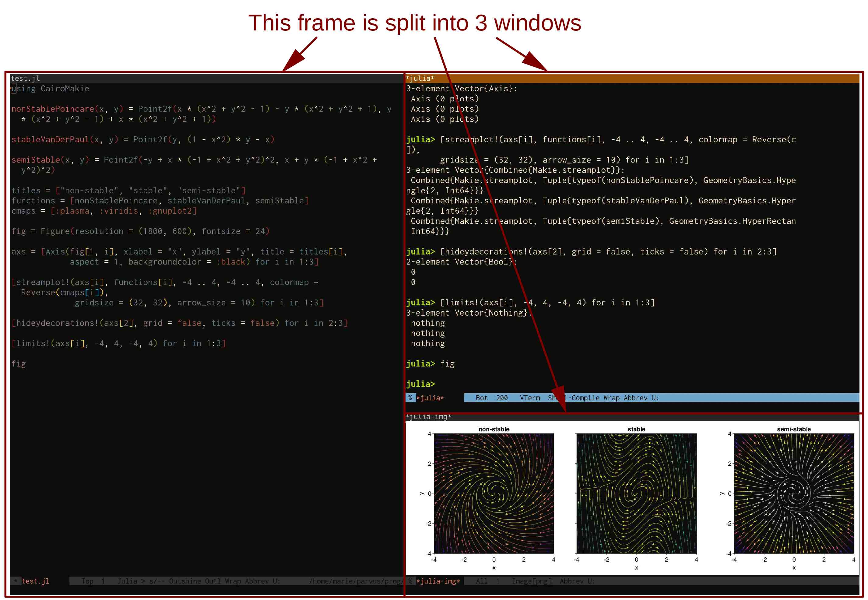Click *julia* buffer name in mode line
Viewport: 868px width, 600px height.
point(430,398)
